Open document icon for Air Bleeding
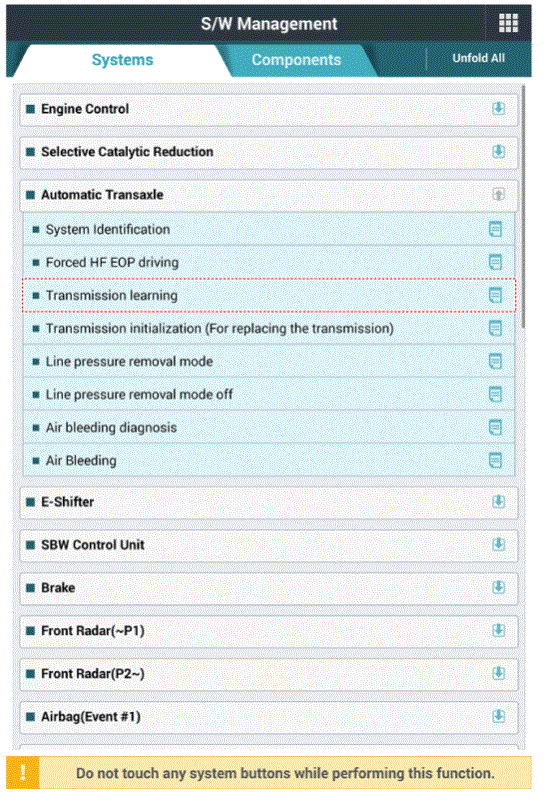Image resolution: width=553 pixels, height=801 pixels. point(495,461)
